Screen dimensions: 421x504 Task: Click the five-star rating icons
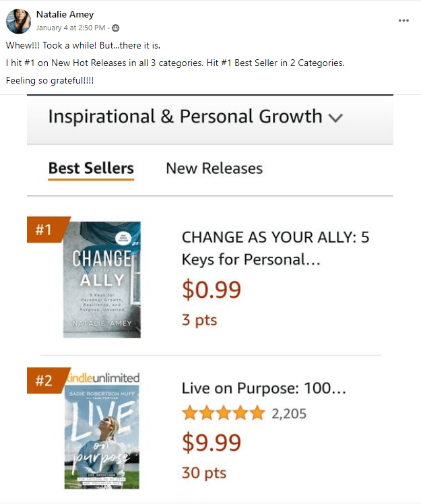[224, 413]
